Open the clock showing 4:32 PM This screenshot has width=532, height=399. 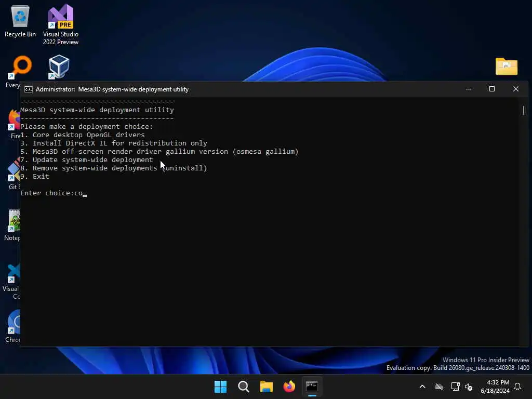[x=495, y=387]
